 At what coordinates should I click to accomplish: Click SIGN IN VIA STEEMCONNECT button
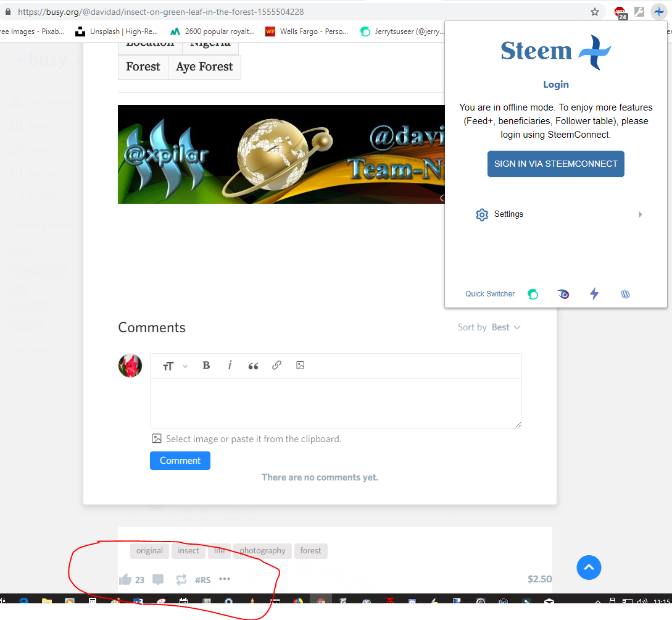(x=555, y=164)
